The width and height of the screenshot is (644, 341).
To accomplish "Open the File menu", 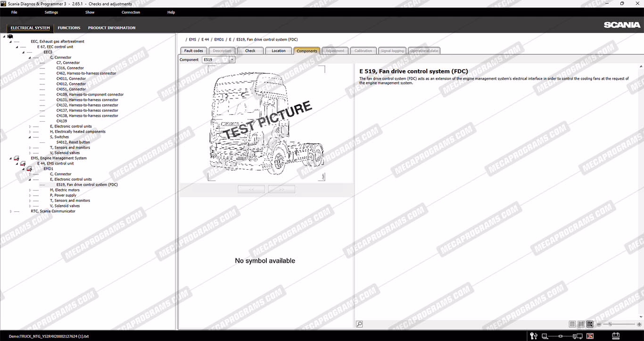I will [x=14, y=12].
